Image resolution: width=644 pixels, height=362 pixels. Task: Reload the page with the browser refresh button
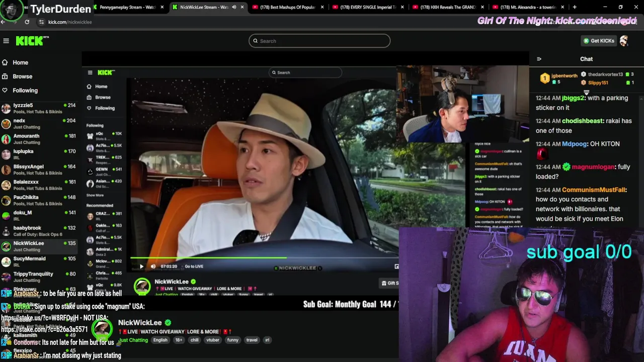pos(27,22)
